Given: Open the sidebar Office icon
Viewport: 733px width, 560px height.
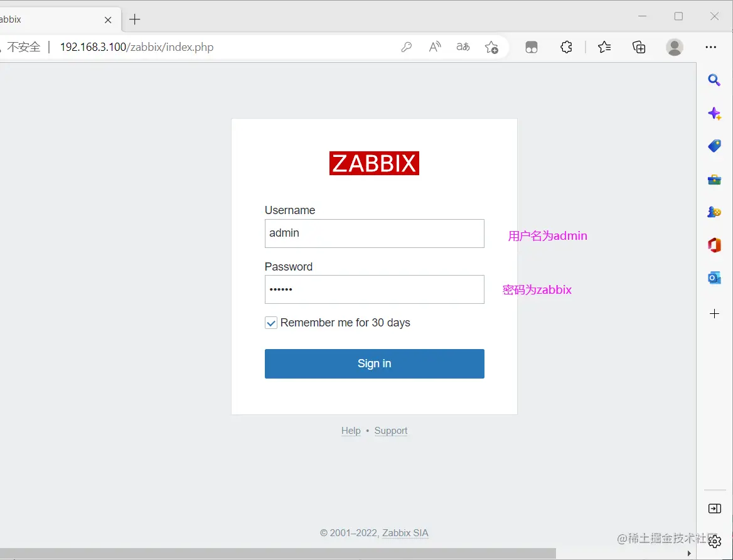Looking at the screenshot, I should [x=714, y=245].
